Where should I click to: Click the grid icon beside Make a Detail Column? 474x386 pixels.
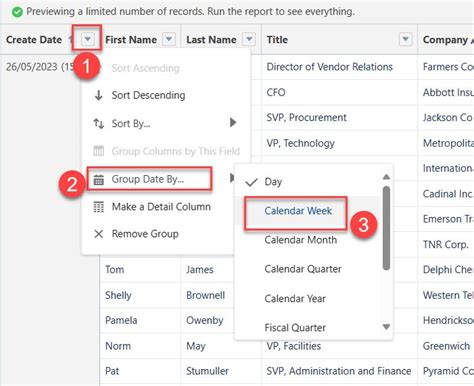[x=99, y=207]
